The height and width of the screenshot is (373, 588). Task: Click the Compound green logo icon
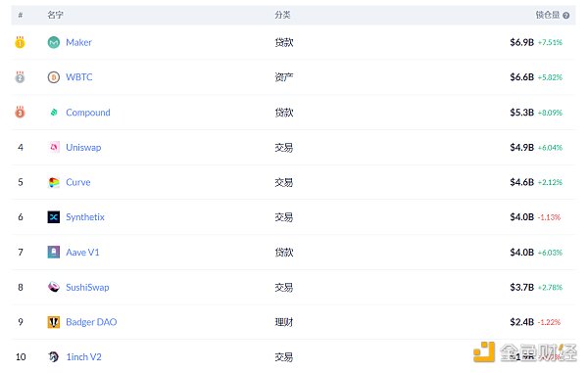54,112
